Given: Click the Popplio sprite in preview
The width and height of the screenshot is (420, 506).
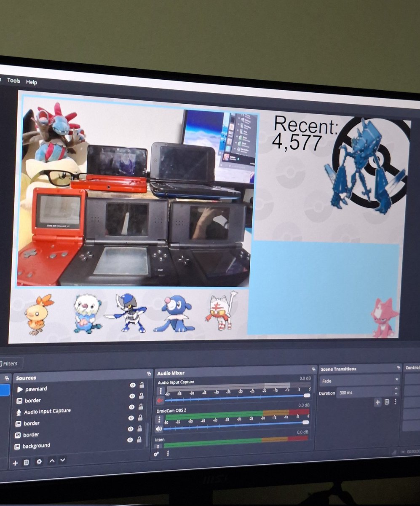Looking at the screenshot, I should [174, 313].
